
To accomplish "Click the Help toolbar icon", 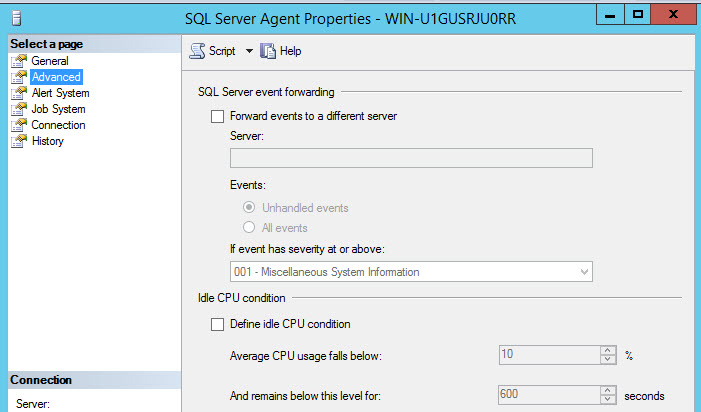I will pyautogui.click(x=268, y=51).
